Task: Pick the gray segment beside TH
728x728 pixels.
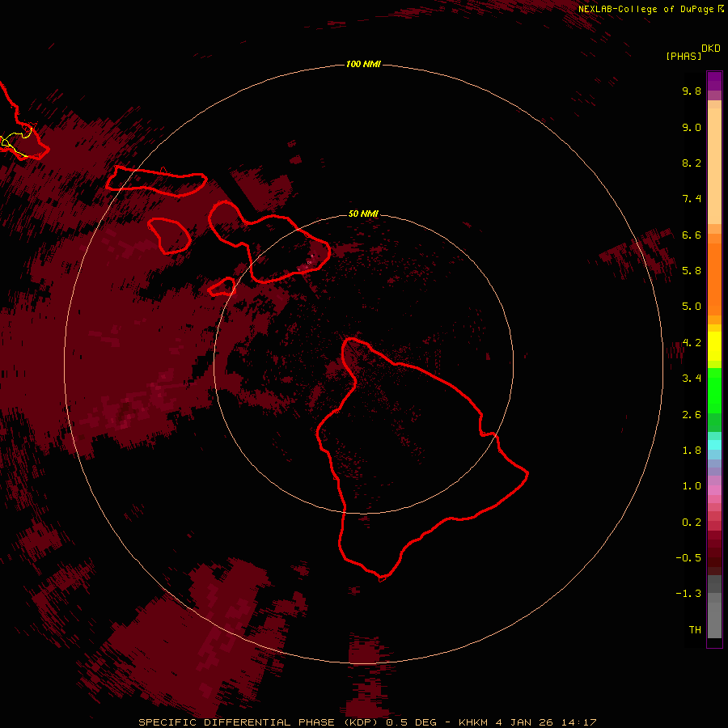Action: click(714, 620)
